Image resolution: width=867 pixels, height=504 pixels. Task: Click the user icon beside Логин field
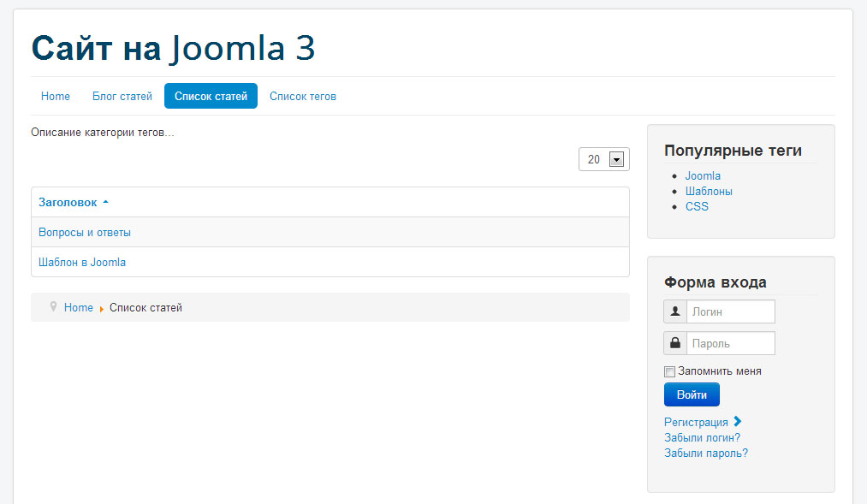(675, 311)
